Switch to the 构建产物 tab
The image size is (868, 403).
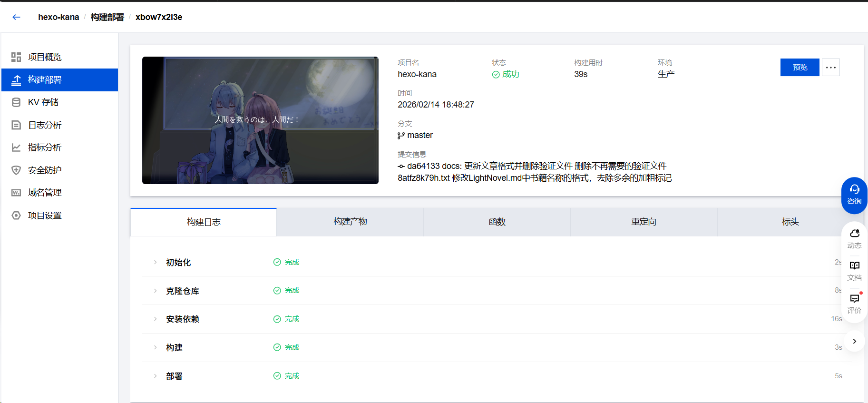350,222
